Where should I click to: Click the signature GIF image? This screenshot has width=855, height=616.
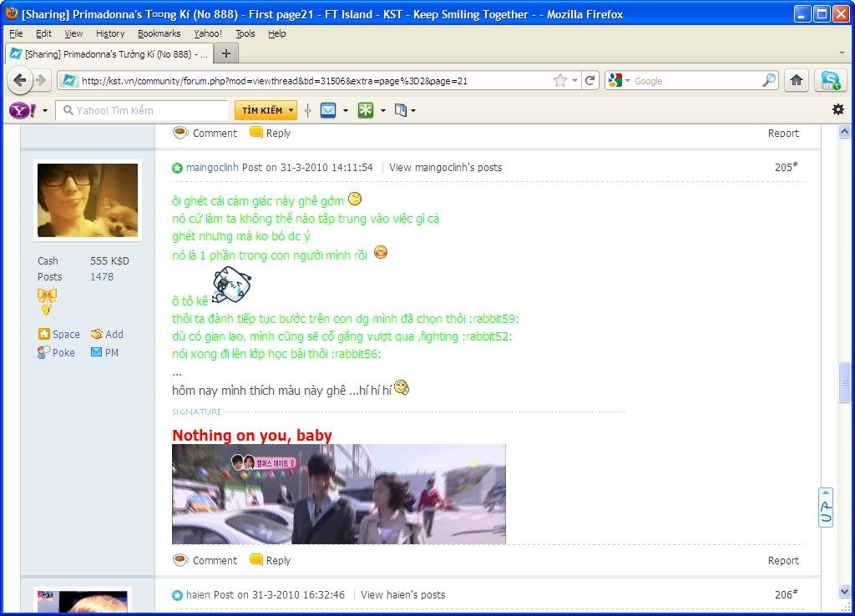coord(339,494)
